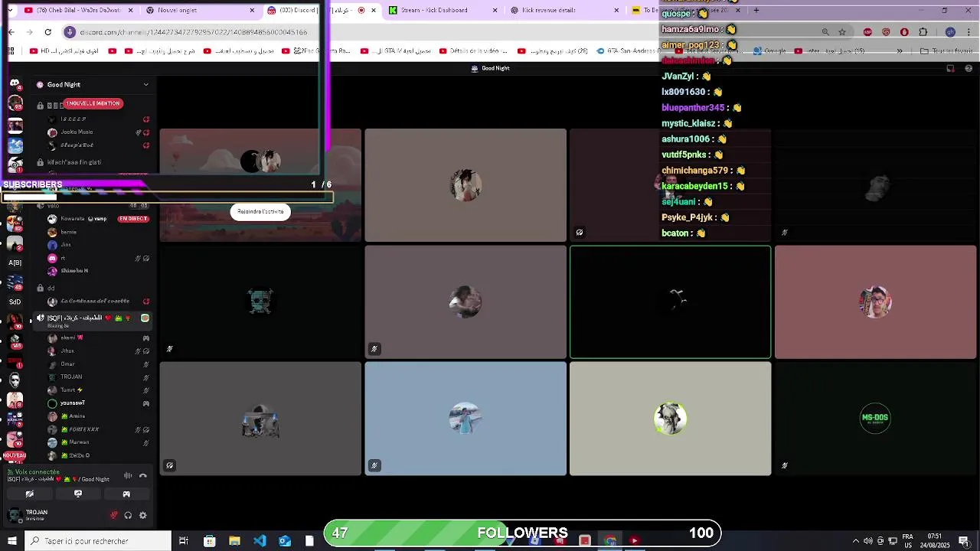The image size is (980, 551).
Task: Start screen sharing from voice panel
Action: coord(78,494)
